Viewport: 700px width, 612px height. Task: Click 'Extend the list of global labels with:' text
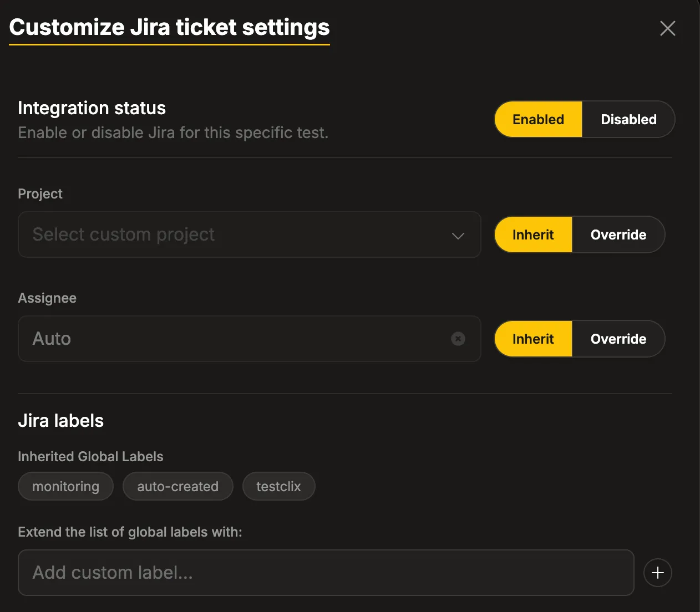130,532
